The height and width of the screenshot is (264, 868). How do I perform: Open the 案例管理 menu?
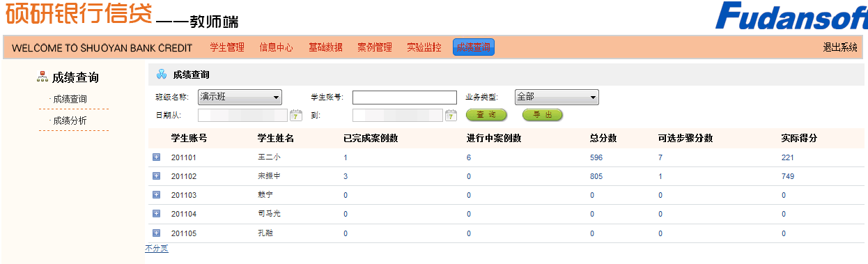coord(375,47)
